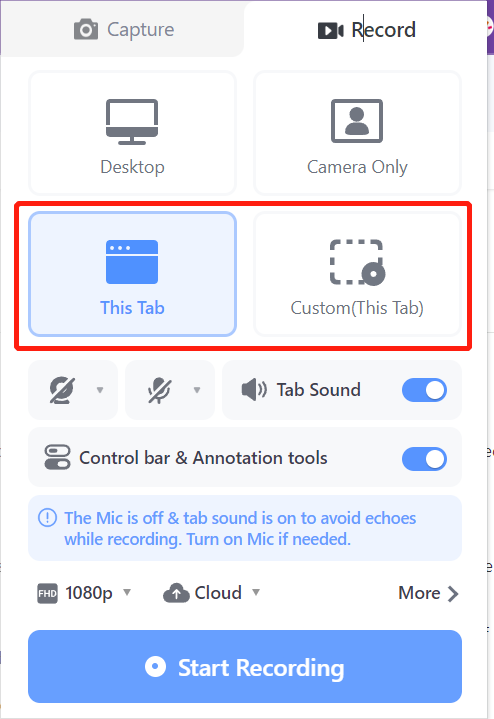The width and height of the screenshot is (494, 719).
Task: Switch to the Record tab
Action: tap(366, 30)
